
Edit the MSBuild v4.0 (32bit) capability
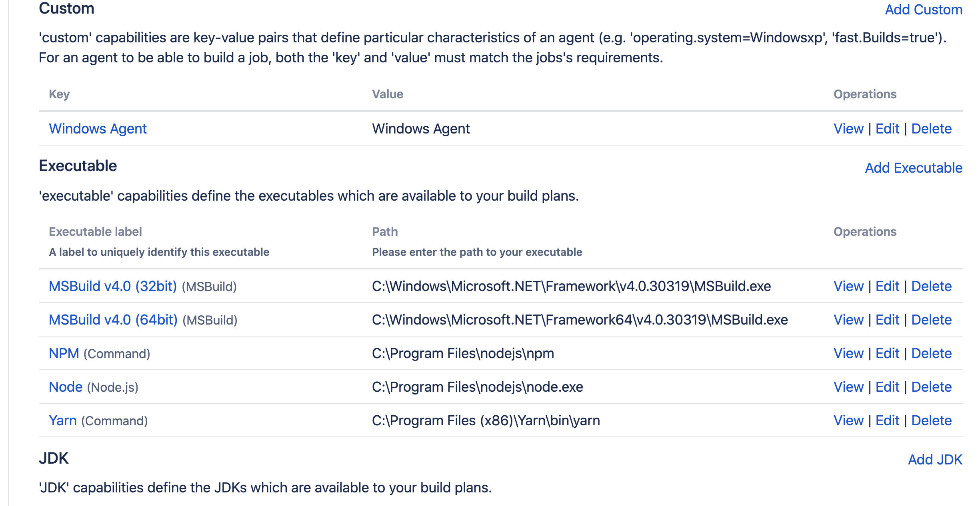point(887,286)
